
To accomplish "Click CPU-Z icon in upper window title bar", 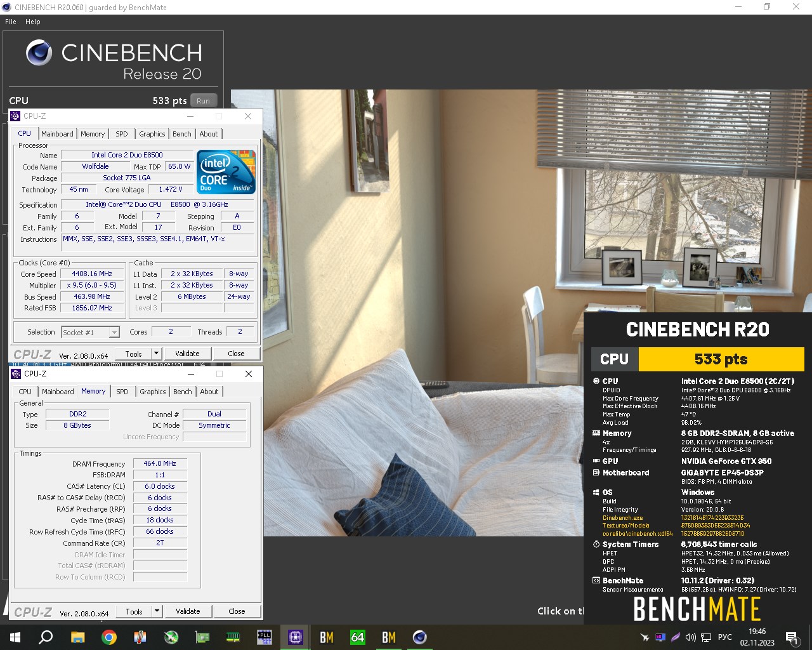I will (x=16, y=116).
